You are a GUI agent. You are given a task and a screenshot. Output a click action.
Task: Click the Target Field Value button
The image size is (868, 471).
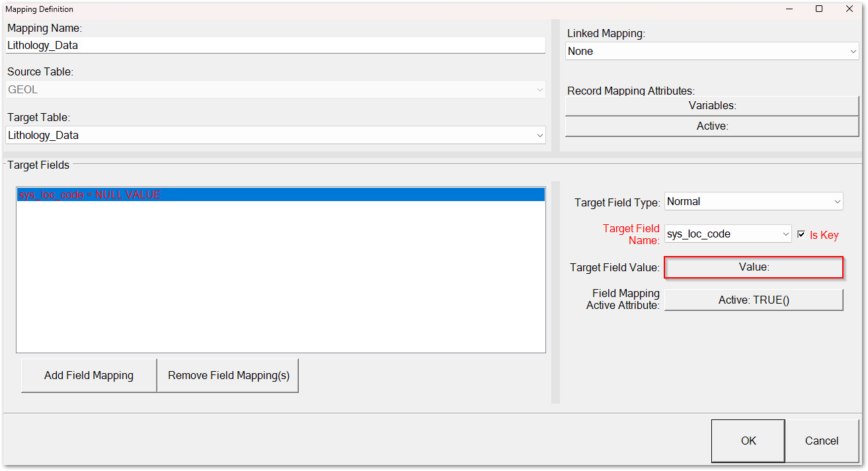click(x=753, y=267)
